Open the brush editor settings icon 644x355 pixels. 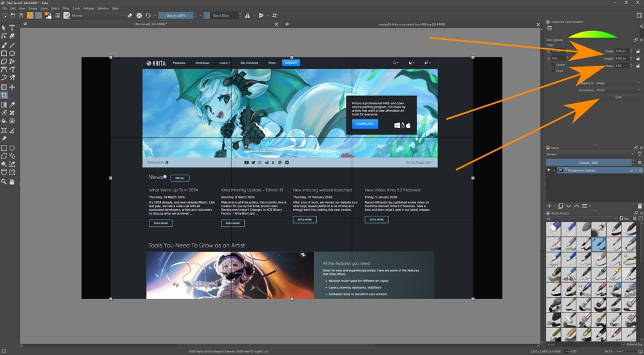57,15
